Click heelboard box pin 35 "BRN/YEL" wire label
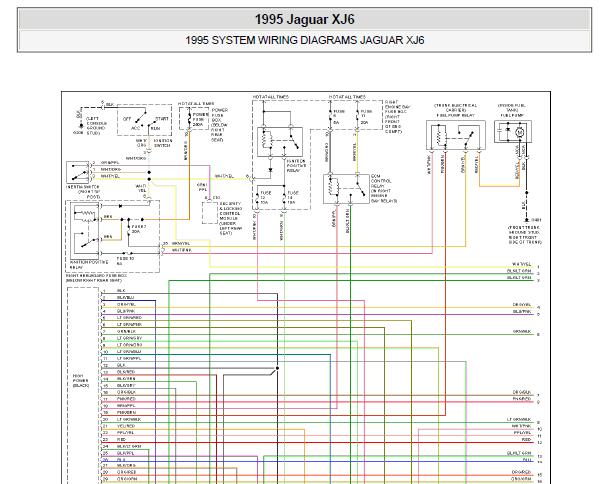This screenshot has width=603, height=484. tap(180, 244)
